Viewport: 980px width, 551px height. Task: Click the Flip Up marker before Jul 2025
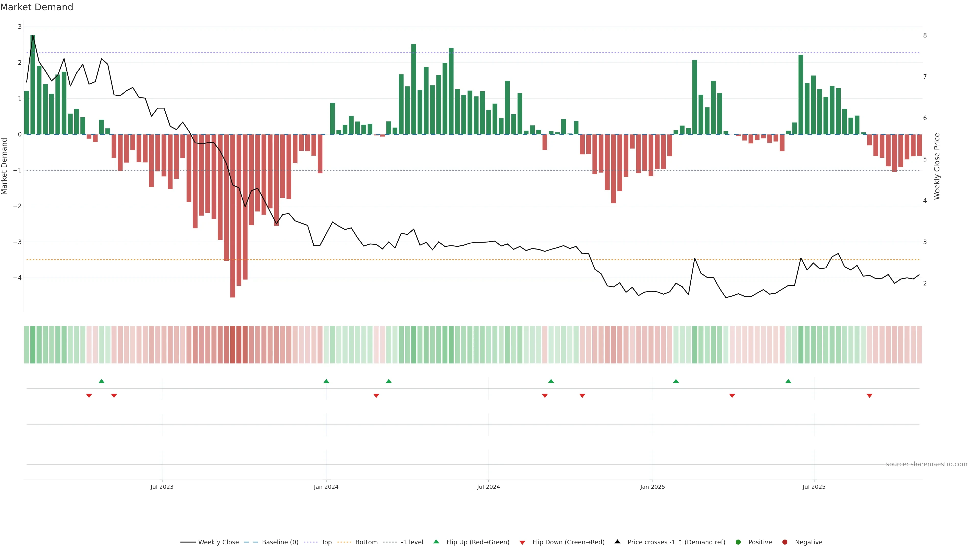(x=788, y=381)
